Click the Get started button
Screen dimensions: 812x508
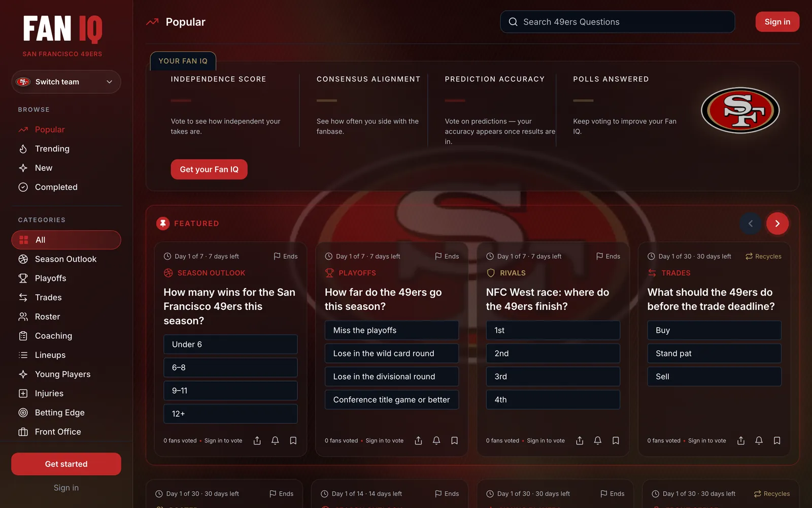(66, 464)
